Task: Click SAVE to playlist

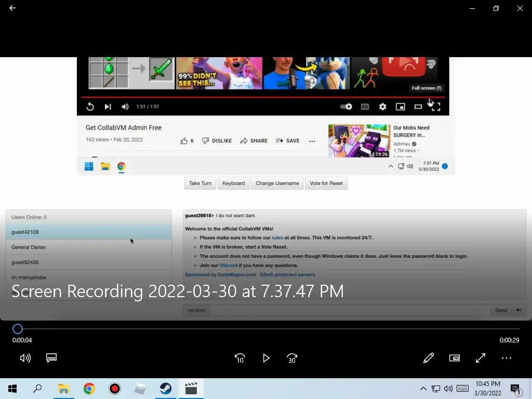Action: coord(287,141)
